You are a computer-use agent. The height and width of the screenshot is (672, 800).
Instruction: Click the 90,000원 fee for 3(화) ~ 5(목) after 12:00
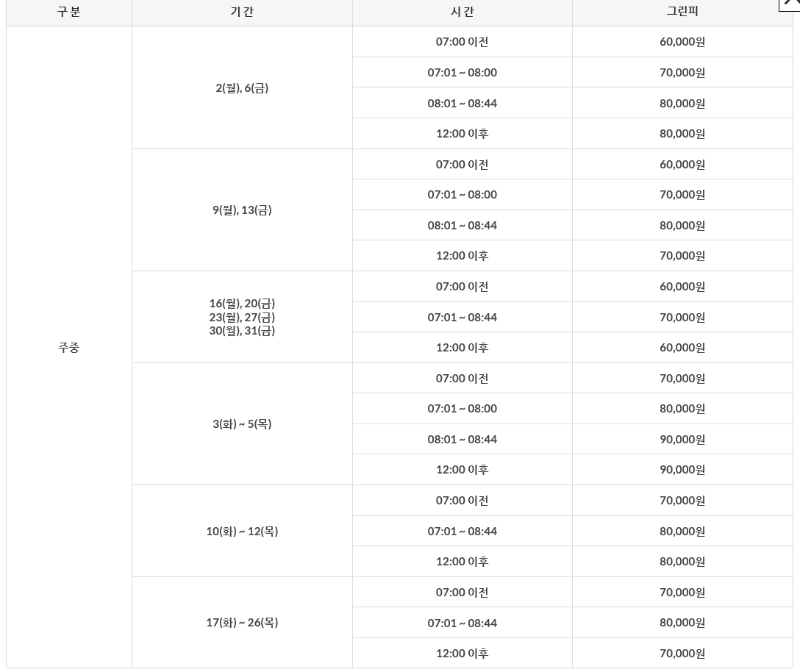(x=682, y=469)
